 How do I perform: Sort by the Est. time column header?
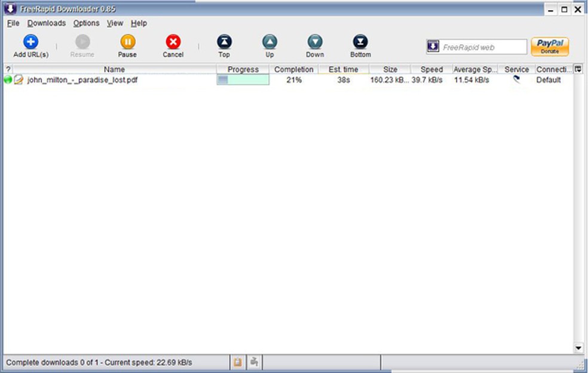tap(344, 69)
